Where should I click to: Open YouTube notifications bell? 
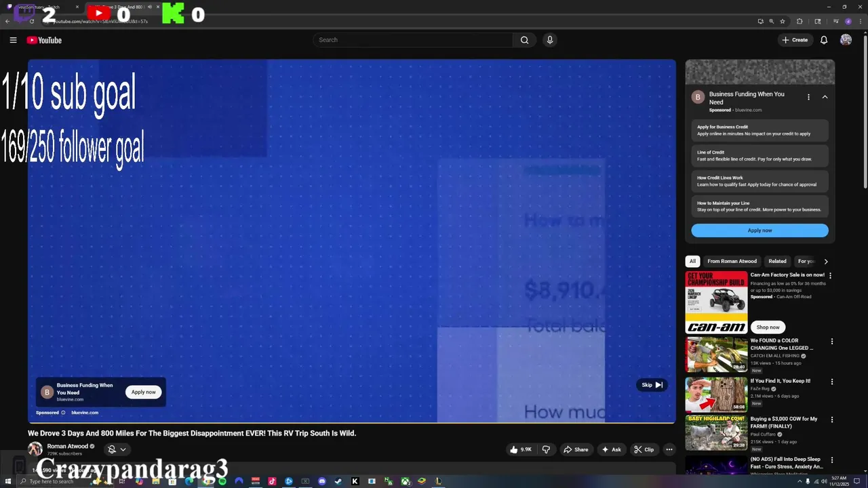(824, 40)
